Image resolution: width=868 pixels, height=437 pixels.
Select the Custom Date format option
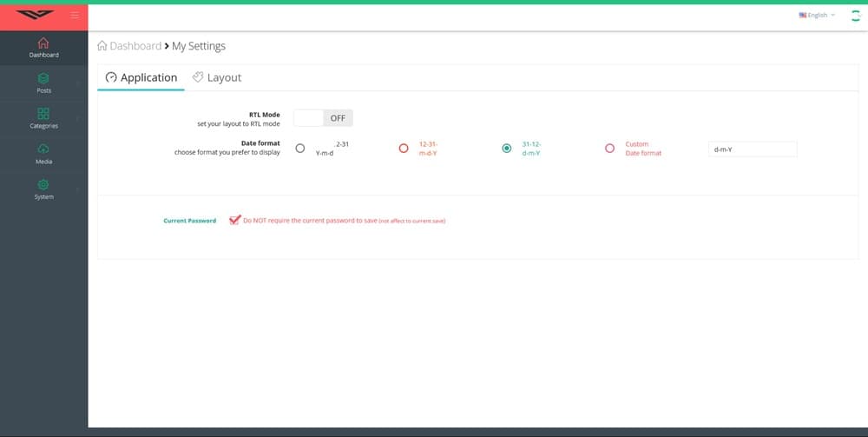coord(609,149)
